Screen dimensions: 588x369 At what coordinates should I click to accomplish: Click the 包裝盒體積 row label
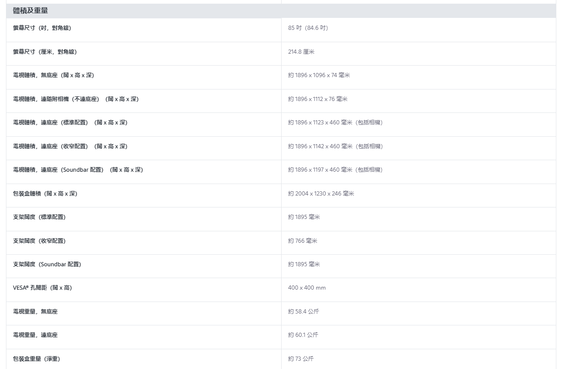[45, 194]
